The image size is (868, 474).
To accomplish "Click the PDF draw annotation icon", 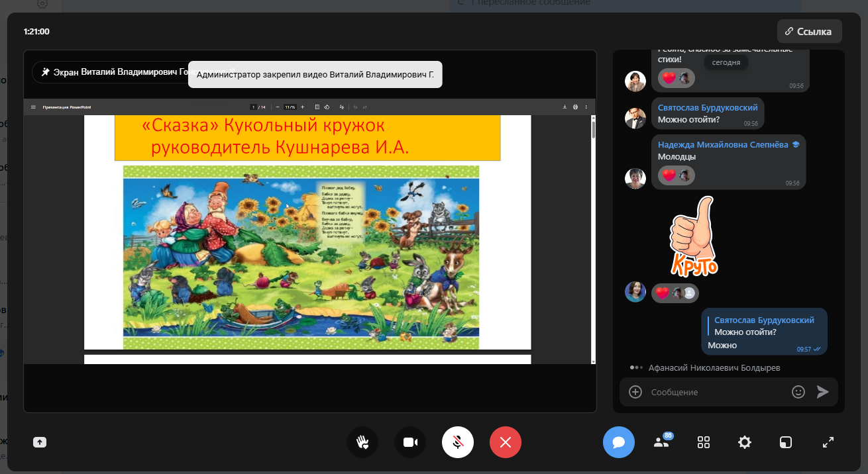I will click(342, 107).
